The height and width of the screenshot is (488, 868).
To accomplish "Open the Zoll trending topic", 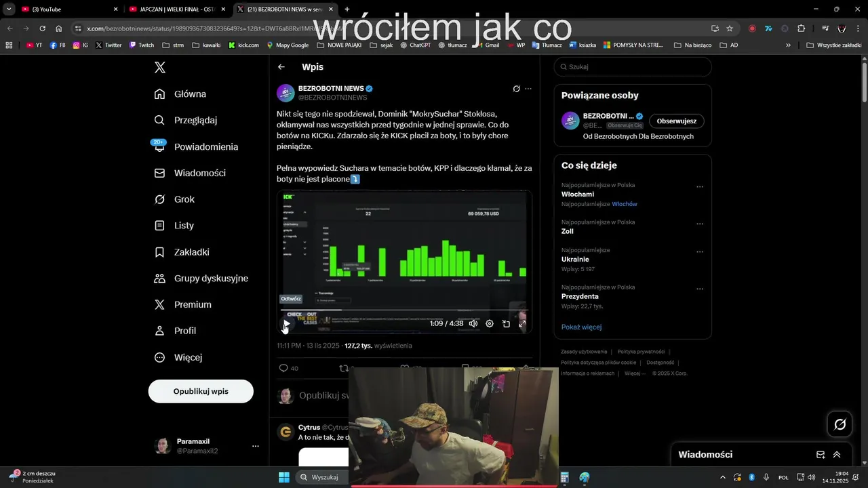I will [568, 231].
